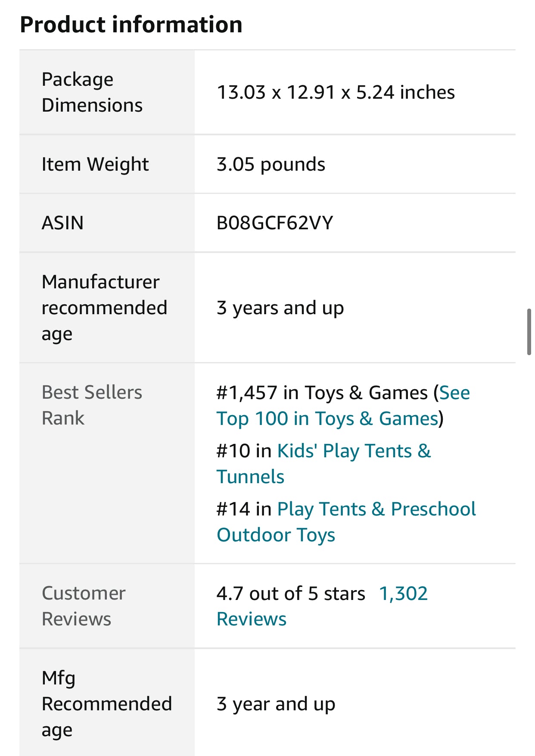
Task: Click the ASIN label cell
Action: click(x=107, y=223)
